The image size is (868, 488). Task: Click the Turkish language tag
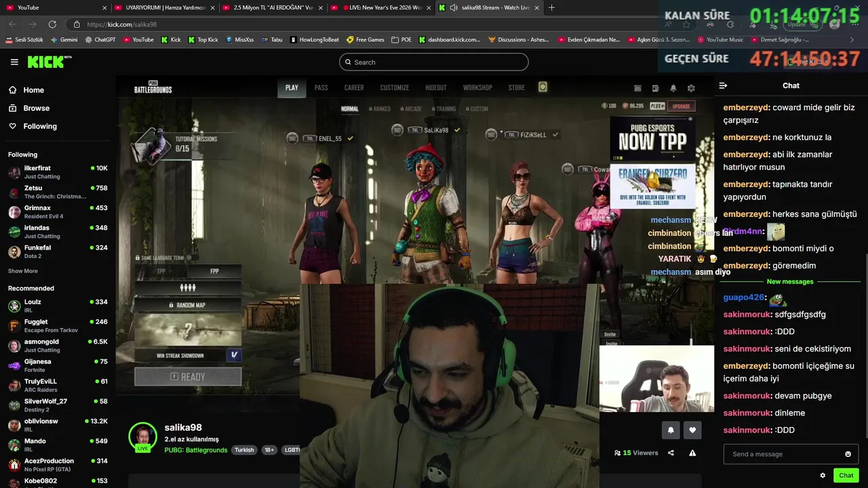(244, 450)
